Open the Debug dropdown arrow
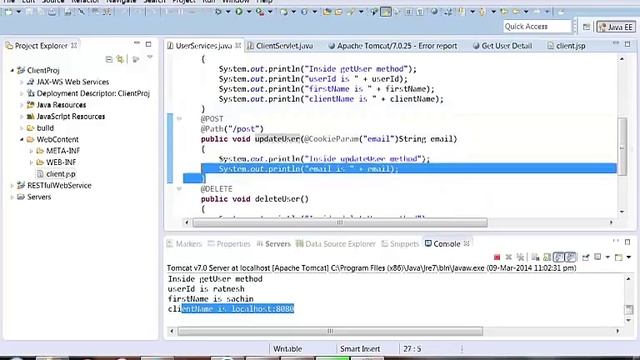Viewport: 640px width, 360px height. coord(228,12)
